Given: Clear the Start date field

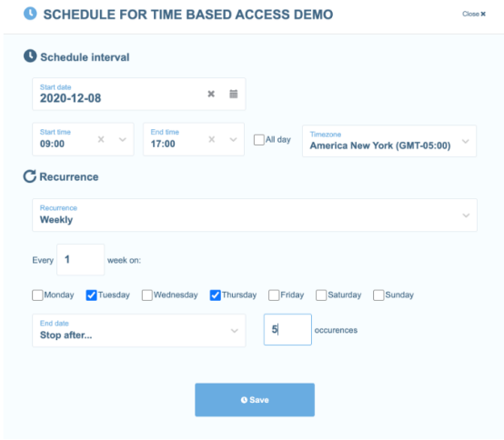Looking at the screenshot, I should [211, 94].
